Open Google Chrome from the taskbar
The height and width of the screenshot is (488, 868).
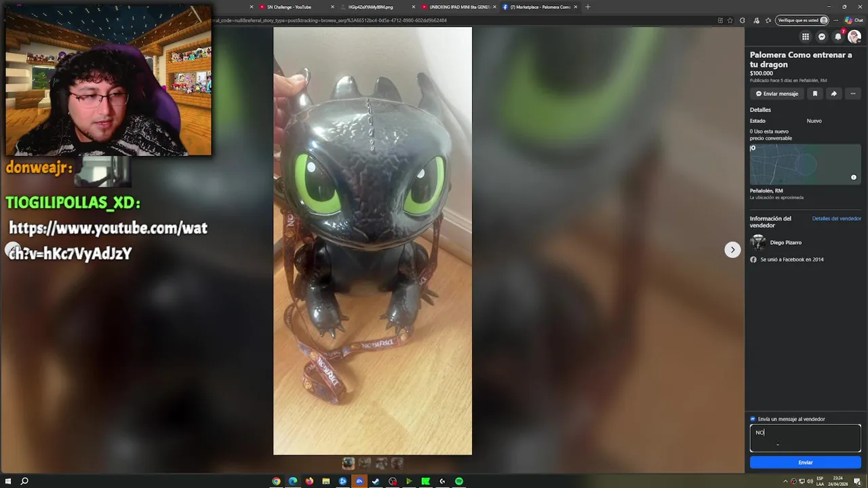click(x=276, y=481)
